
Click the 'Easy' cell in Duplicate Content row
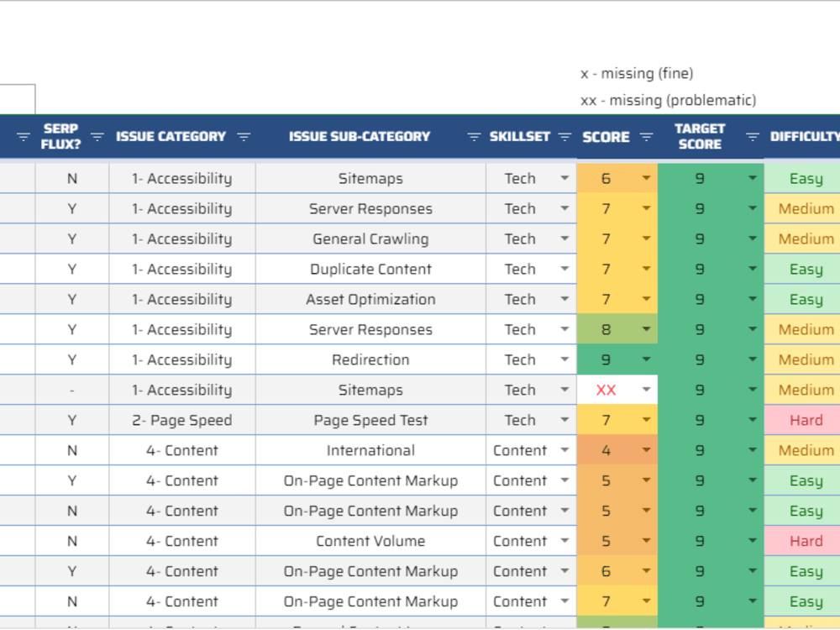(802, 269)
